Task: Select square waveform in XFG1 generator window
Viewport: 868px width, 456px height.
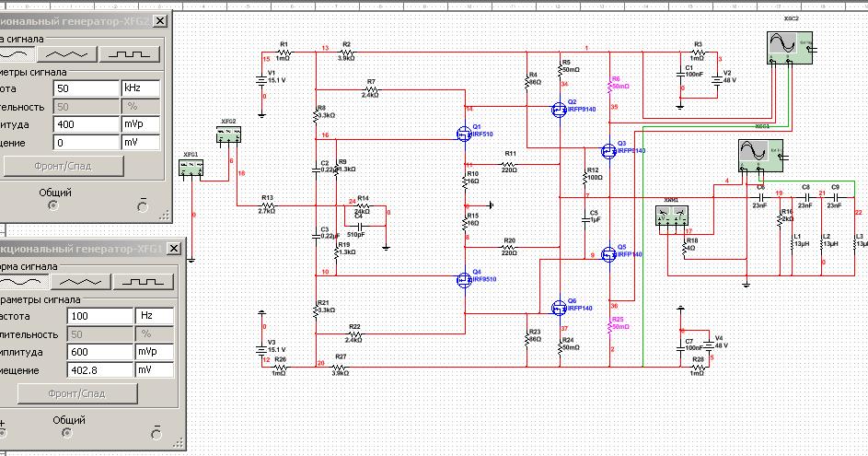Action: click(x=143, y=282)
